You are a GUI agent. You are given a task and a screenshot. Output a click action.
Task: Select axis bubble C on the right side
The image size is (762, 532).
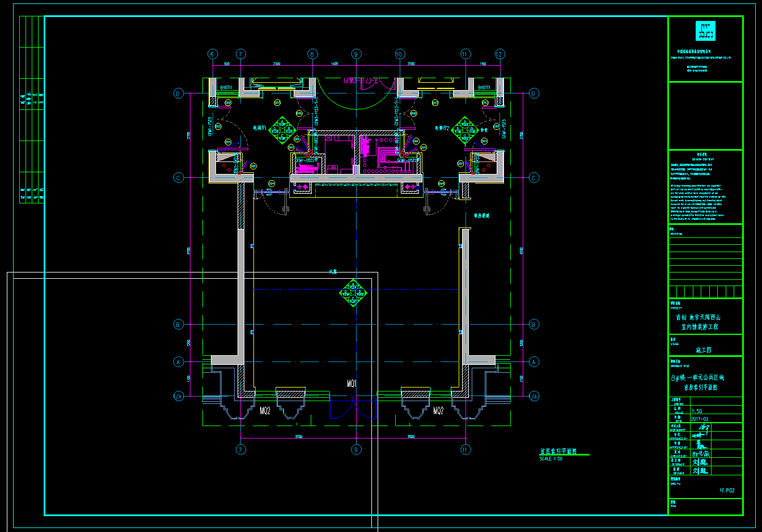(x=534, y=178)
